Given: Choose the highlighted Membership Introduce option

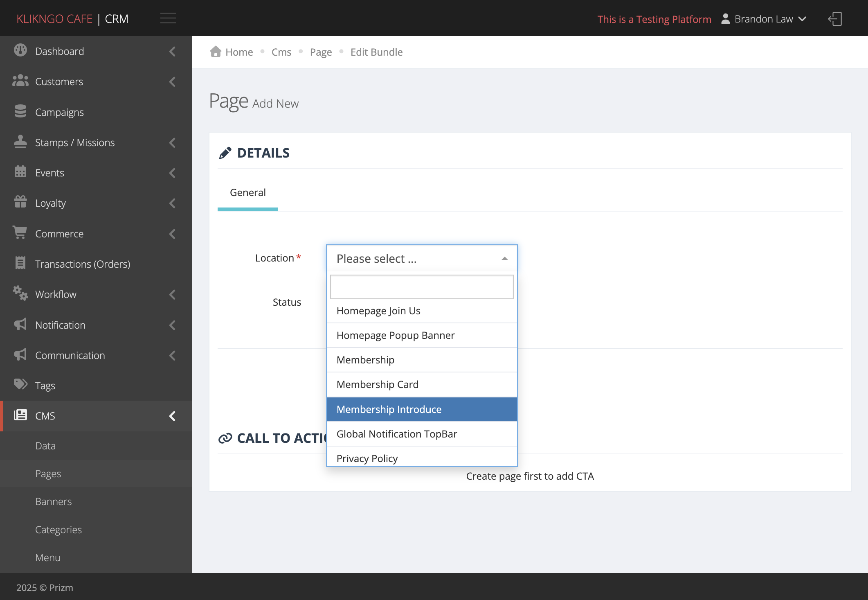Looking at the screenshot, I should [x=422, y=409].
